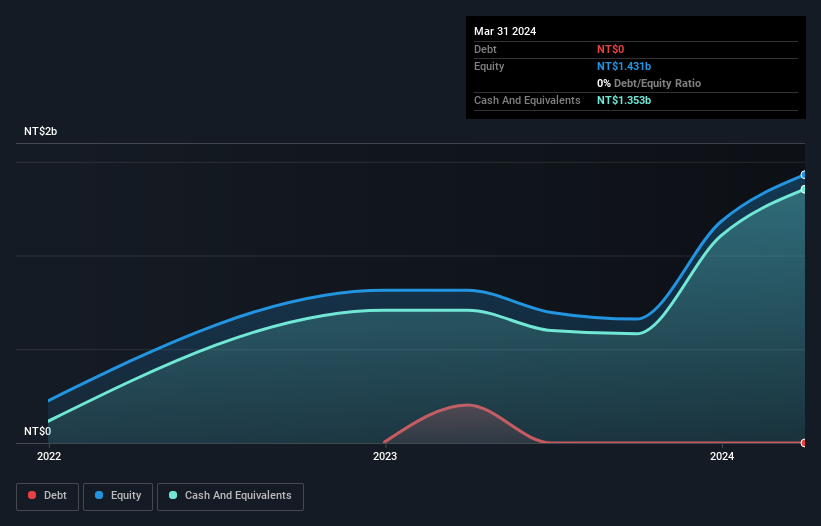
Task: Select the red Debt endpoint marker at Mar 2024
Action: click(x=804, y=443)
